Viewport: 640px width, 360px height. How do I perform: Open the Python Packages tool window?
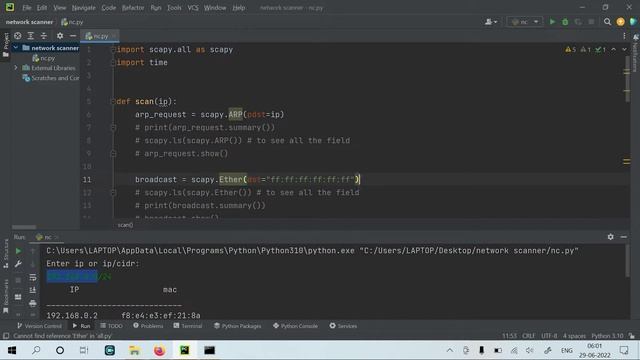tap(238, 326)
